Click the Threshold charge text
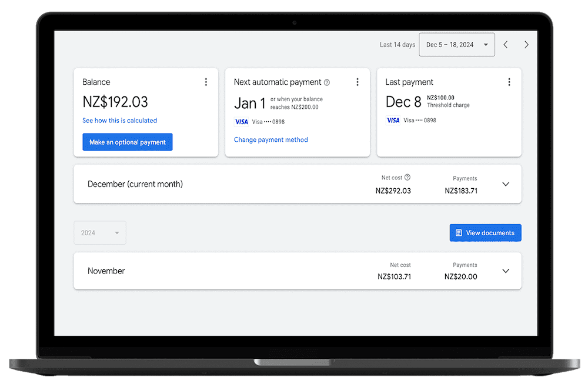Viewport: 588px width, 387px height. coord(448,105)
